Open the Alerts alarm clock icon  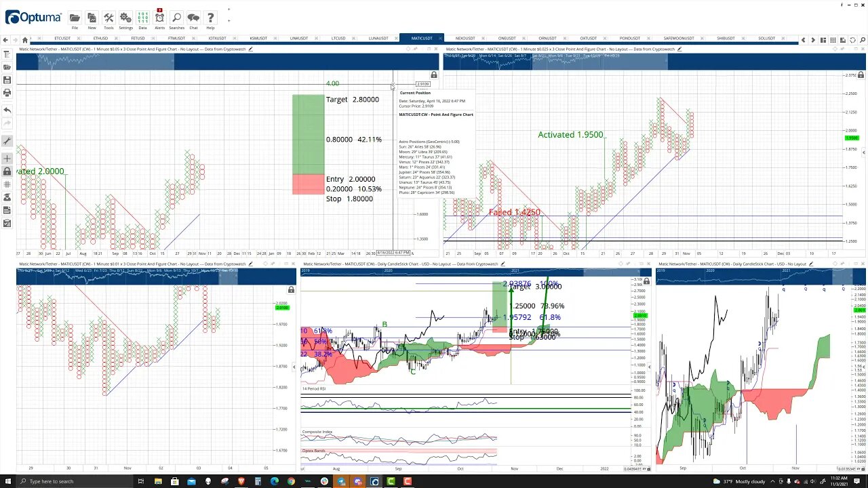click(159, 18)
